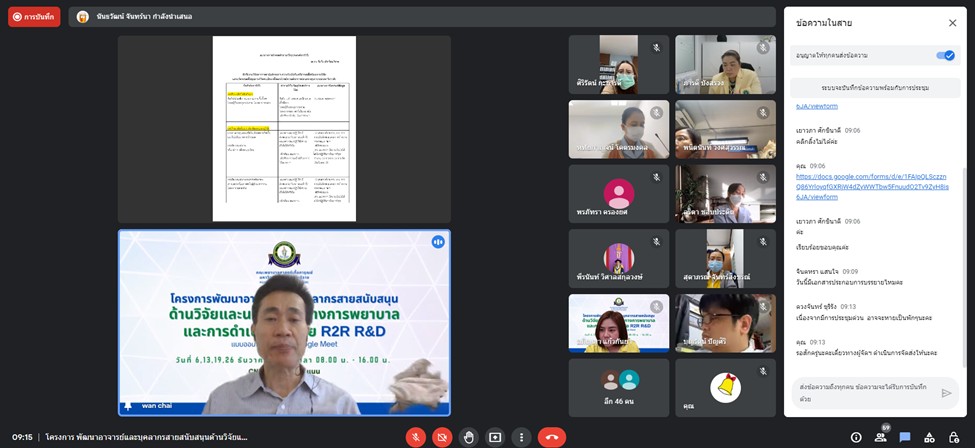Open the docs.google.com forms link from 09:06
Screen dimensions: 975x448
coord(872,187)
